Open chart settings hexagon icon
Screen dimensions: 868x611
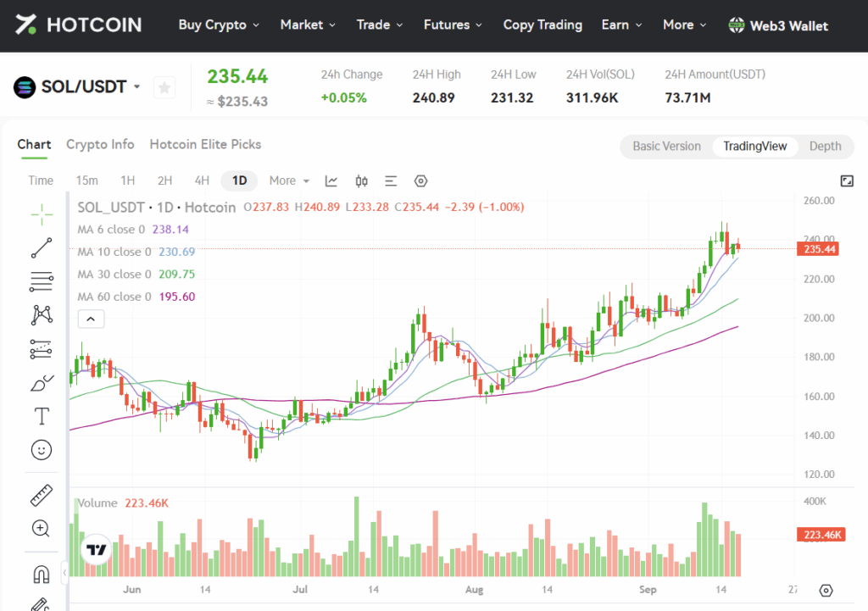tap(420, 181)
